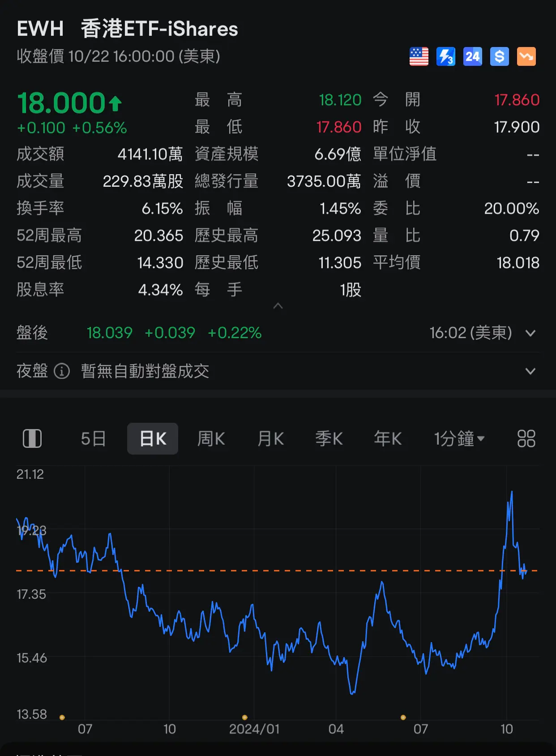This screenshot has height=756, width=556.
Task: Tap the 振幅 value 1.45%
Action: pyautogui.click(x=340, y=209)
